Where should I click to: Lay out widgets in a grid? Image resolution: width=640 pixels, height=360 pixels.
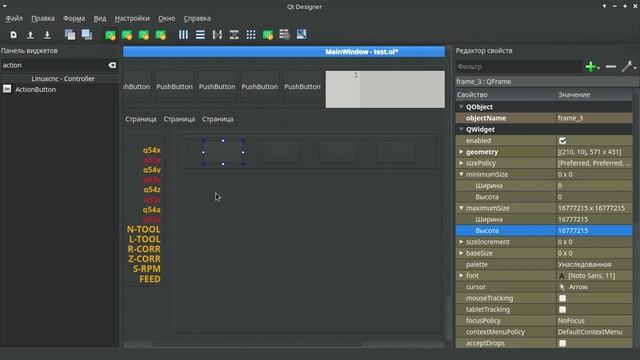251,35
